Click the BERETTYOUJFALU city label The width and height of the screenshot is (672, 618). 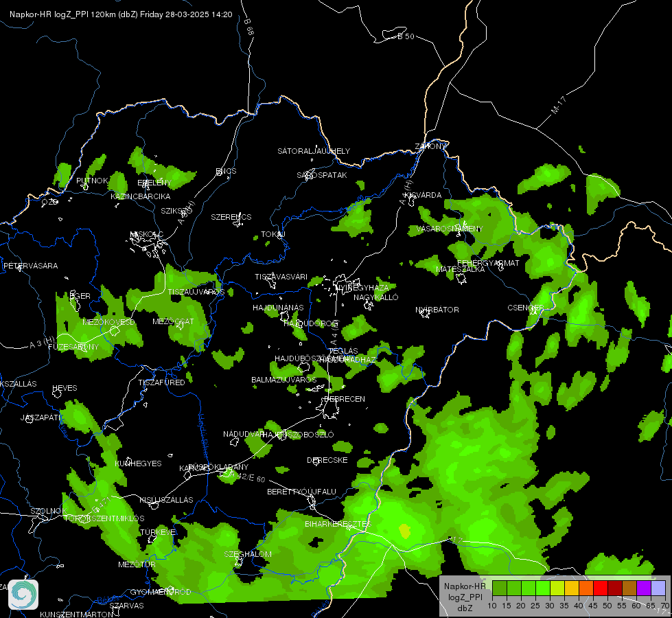pos(302,492)
